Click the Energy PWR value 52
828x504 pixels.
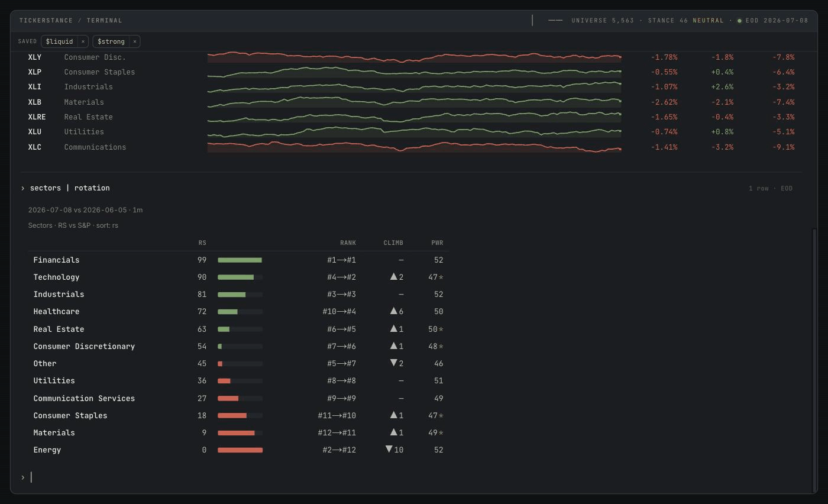pos(438,450)
